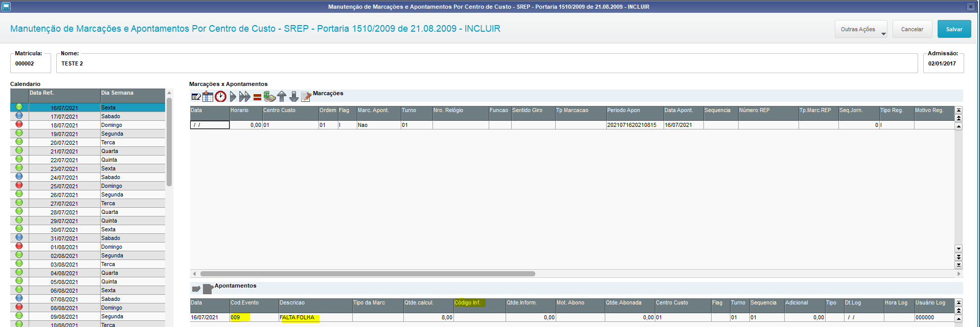Move up one row in Marcações grid
Image resolution: width=980 pixels, height=327 pixels.
[x=959, y=126]
